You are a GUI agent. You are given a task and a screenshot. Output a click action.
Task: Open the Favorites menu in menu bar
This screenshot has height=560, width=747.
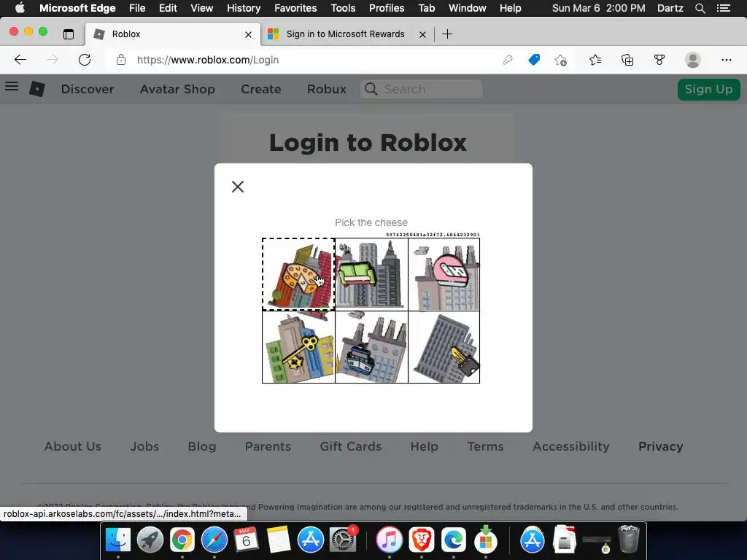click(295, 8)
